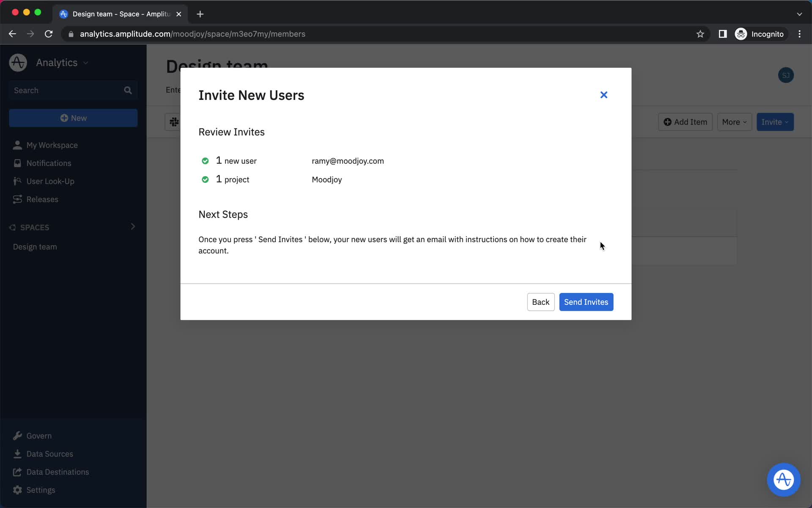812x508 pixels.
Task: Click the first green checkmark for new user
Action: pyautogui.click(x=205, y=160)
